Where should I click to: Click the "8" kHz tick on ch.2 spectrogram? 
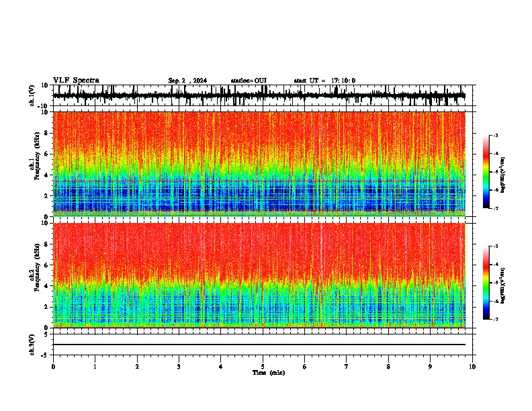[46, 244]
